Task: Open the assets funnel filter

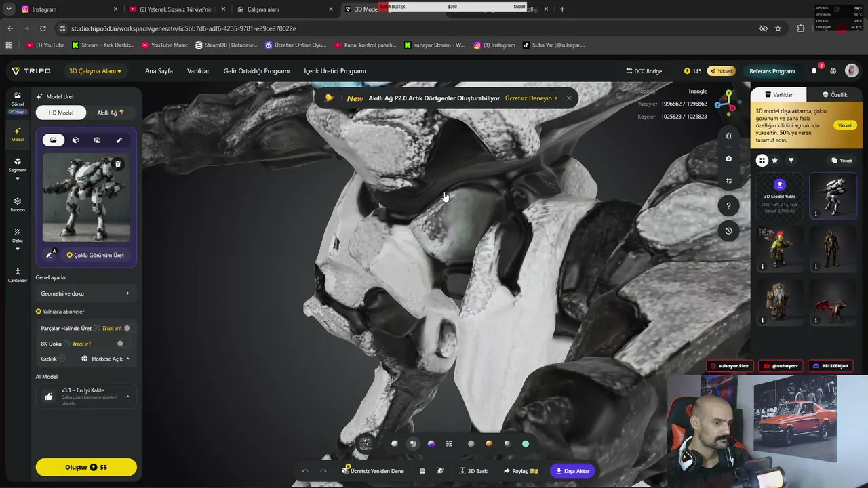Action: [x=791, y=161]
